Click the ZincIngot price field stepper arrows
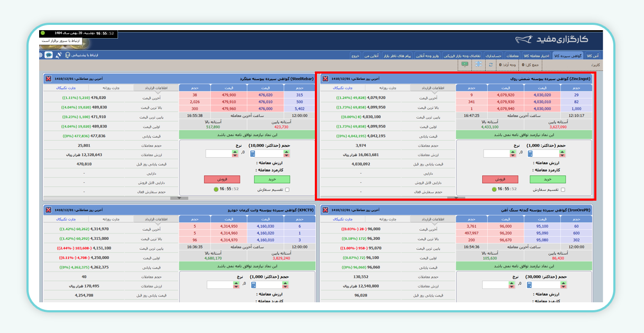The image size is (644, 333). (512, 154)
